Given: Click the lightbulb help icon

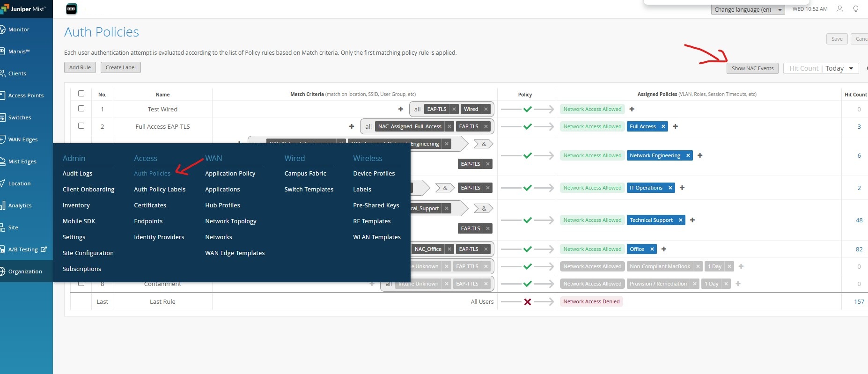Looking at the screenshot, I should click(x=856, y=9).
